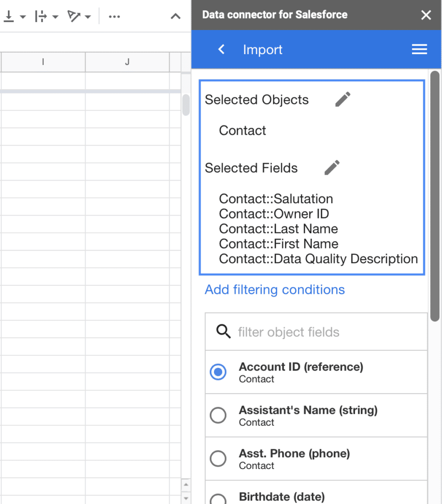Go back using the Import back arrow
Screen dimensions: 442x504
click(x=221, y=49)
